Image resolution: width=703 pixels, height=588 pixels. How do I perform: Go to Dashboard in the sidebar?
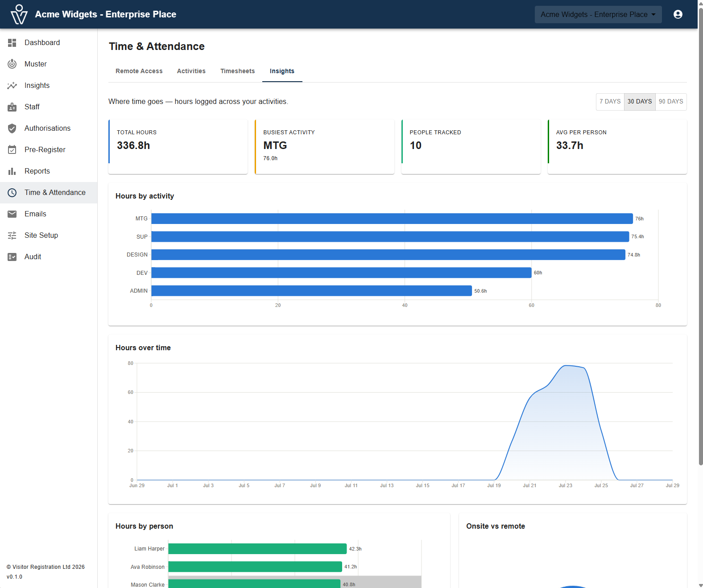tap(49, 43)
